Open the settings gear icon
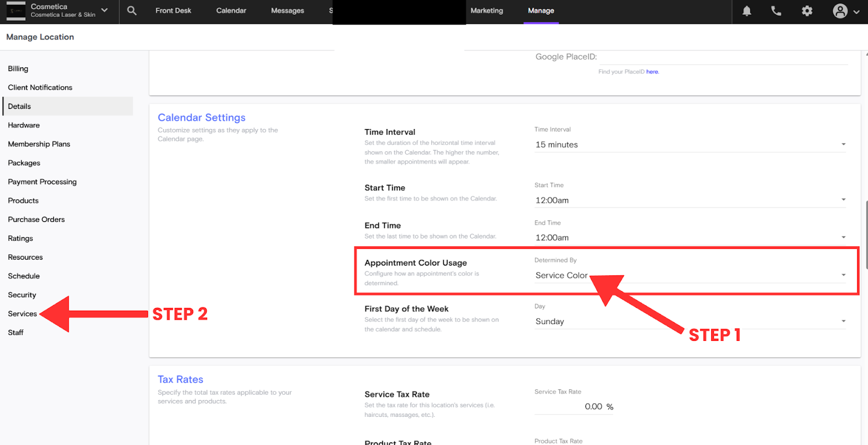This screenshot has height=445, width=868. tap(807, 11)
